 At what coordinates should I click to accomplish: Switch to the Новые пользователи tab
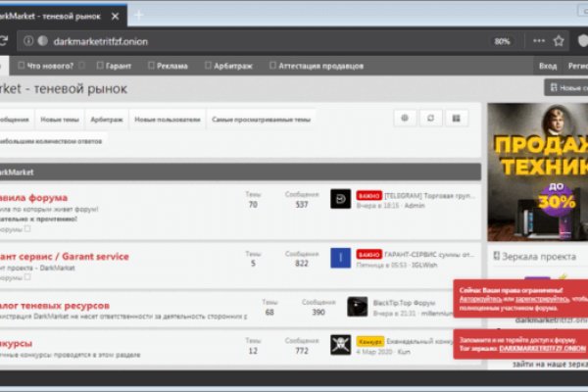click(167, 119)
